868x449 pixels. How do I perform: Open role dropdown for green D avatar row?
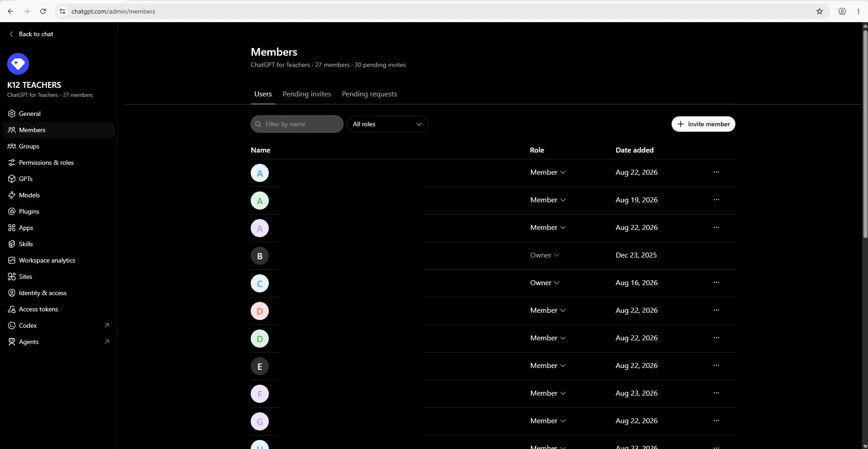click(x=548, y=338)
